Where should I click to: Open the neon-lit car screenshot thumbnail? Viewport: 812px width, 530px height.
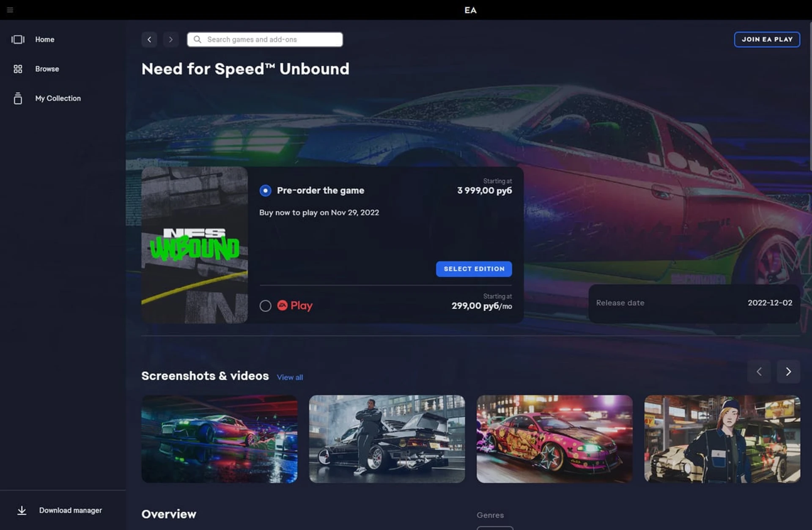(x=219, y=439)
